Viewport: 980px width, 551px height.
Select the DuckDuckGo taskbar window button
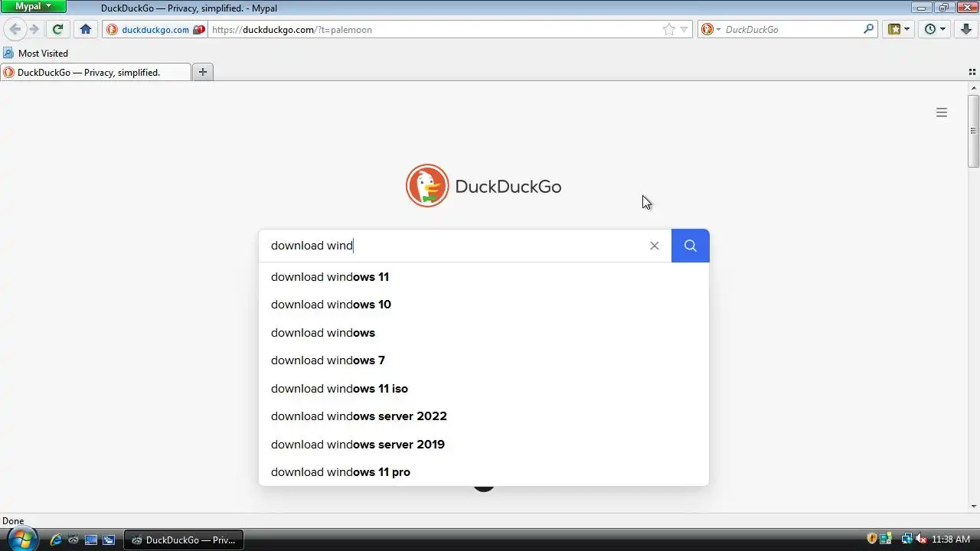tap(184, 540)
